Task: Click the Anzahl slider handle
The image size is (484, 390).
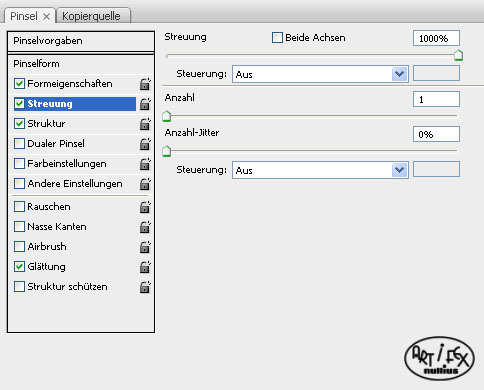Action: 167,116
